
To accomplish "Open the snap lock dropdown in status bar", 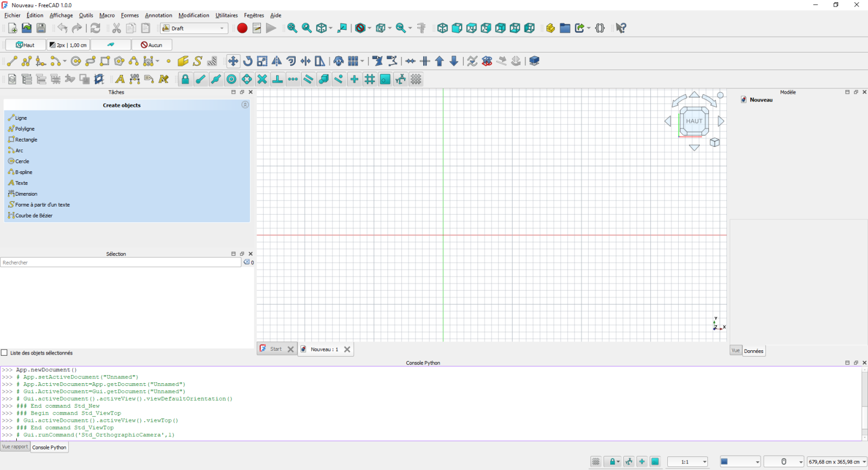I will [x=618, y=462].
